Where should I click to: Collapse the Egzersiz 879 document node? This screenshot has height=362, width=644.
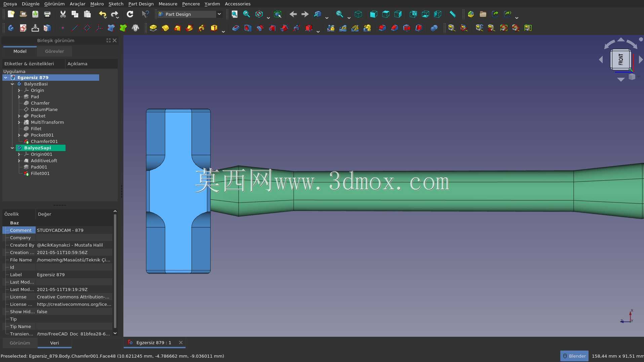pos(6,77)
